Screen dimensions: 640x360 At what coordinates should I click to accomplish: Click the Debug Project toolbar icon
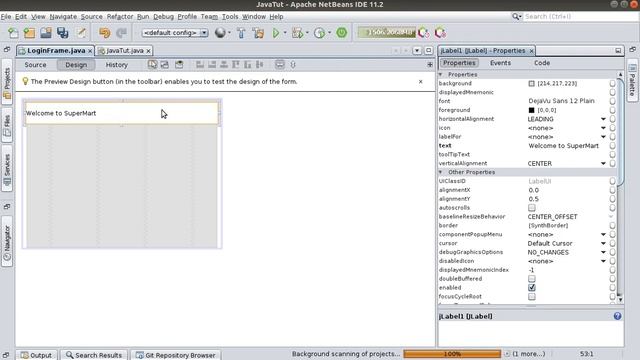tap(298, 33)
